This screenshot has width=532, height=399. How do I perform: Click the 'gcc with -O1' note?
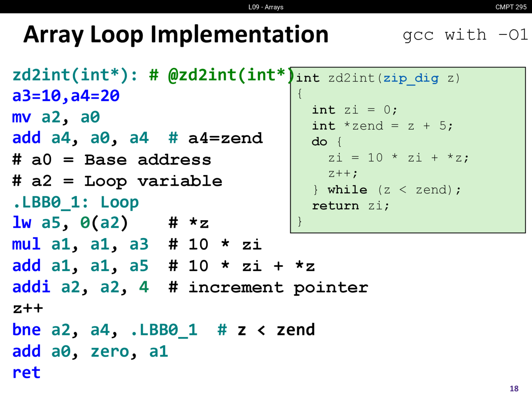[x=465, y=35]
